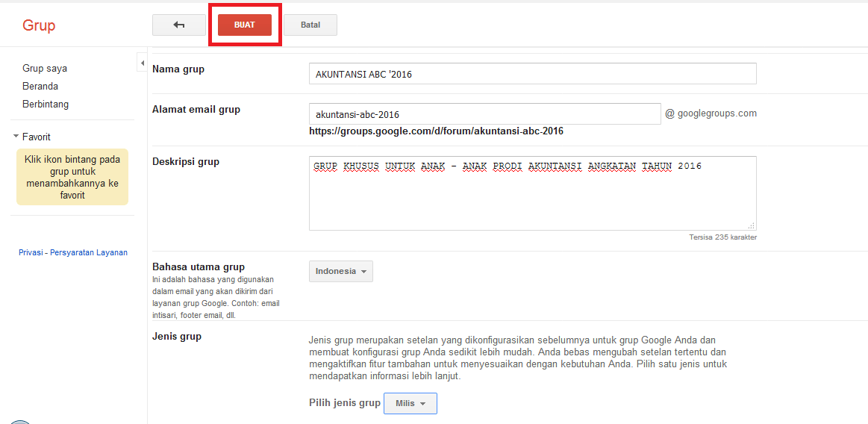868x424 pixels.
Task: Click into the Nama grup field
Action: [x=533, y=74]
